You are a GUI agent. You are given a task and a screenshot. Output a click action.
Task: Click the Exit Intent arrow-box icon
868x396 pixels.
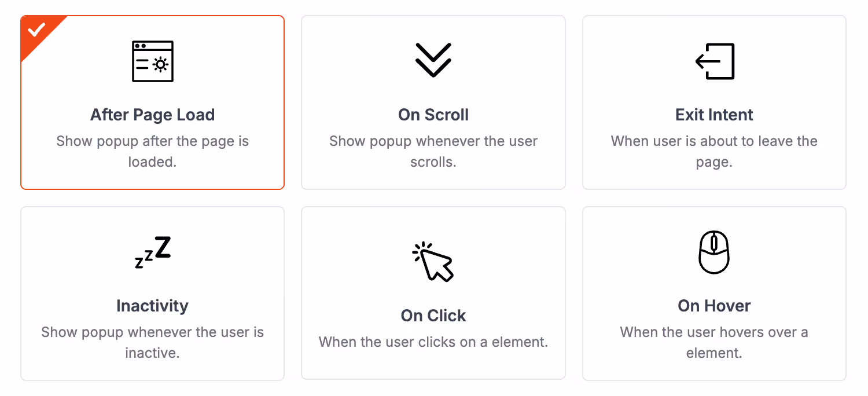point(715,61)
